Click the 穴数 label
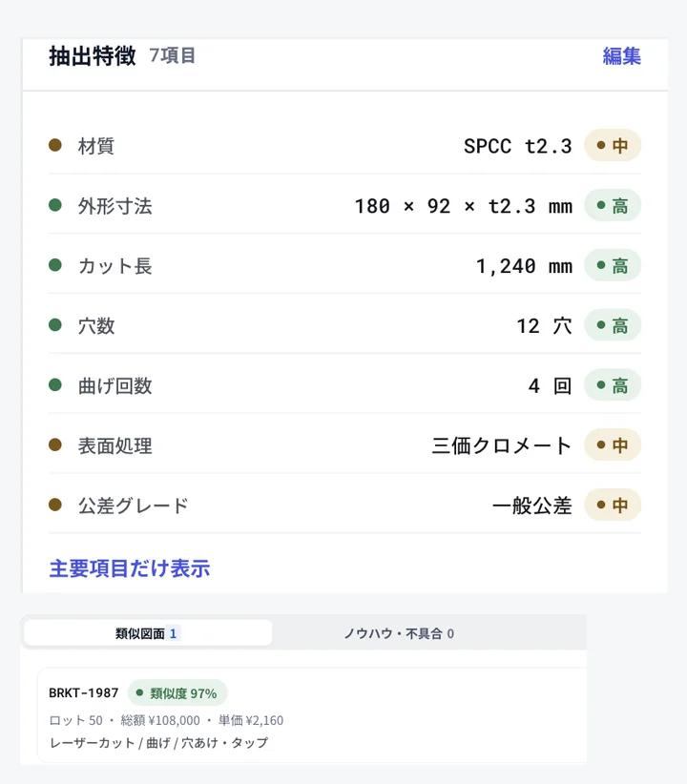This screenshot has width=687, height=784. point(96,326)
